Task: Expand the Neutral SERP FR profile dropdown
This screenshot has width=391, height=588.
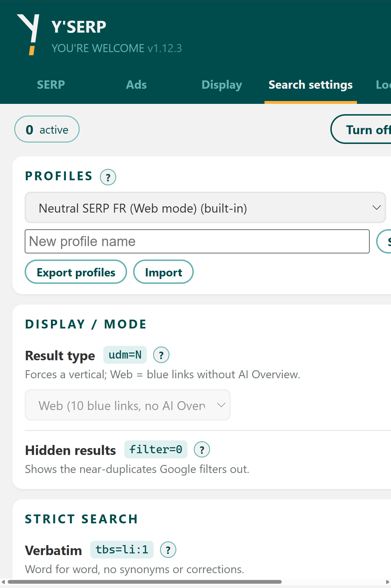Action: coord(205,208)
